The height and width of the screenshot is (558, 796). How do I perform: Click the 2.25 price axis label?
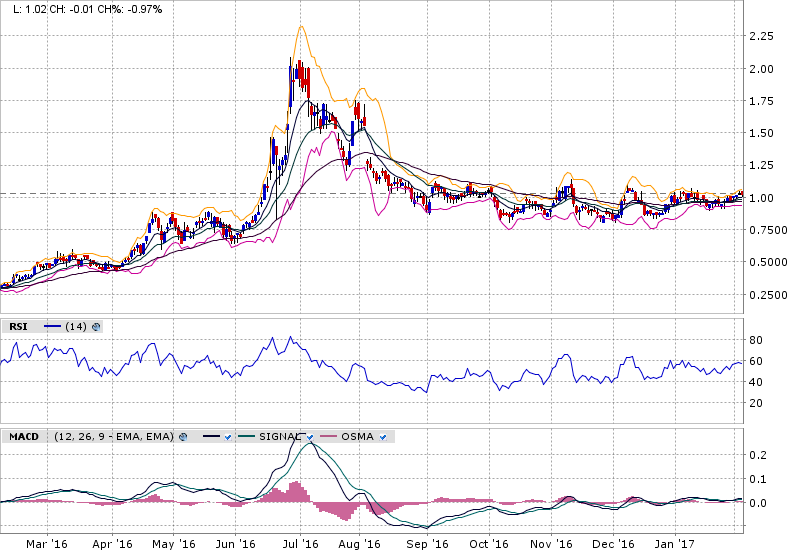[761, 36]
